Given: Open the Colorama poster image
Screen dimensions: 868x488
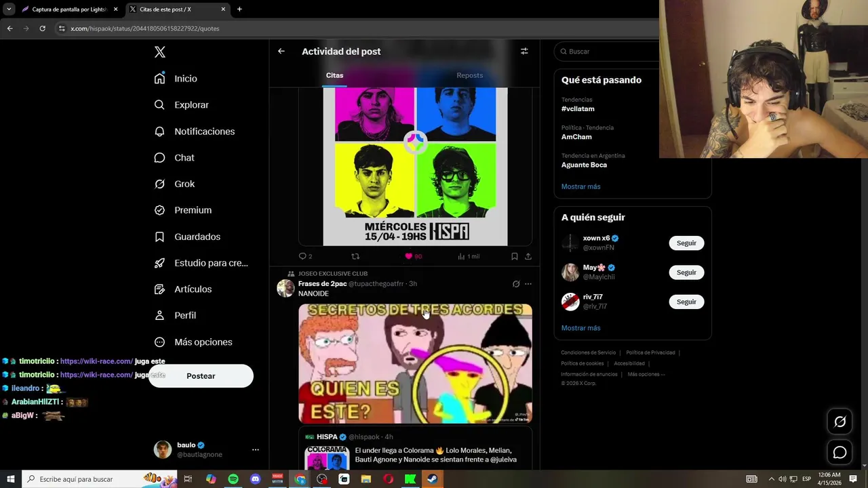Looking at the screenshot, I should click(415, 166).
